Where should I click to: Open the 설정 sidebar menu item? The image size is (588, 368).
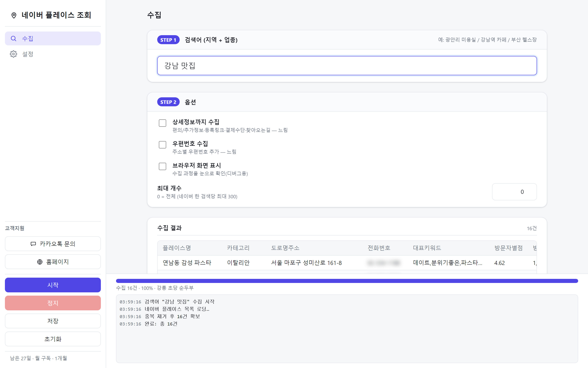53,54
